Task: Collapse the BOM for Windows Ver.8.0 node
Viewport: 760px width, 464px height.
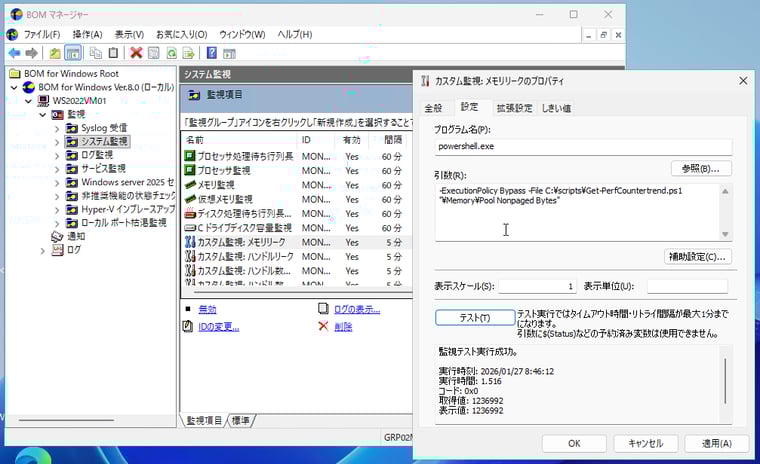Action: [14, 88]
